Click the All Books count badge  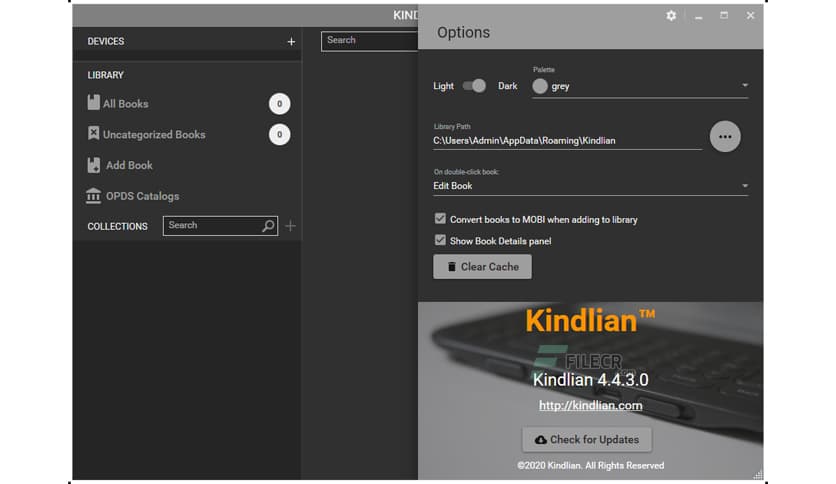click(279, 104)
